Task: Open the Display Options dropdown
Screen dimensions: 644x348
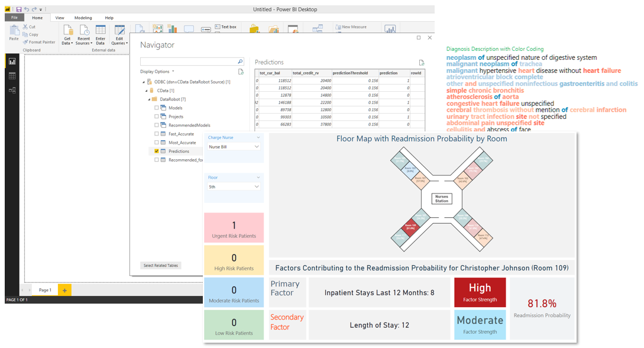Action: click(157, 72)
